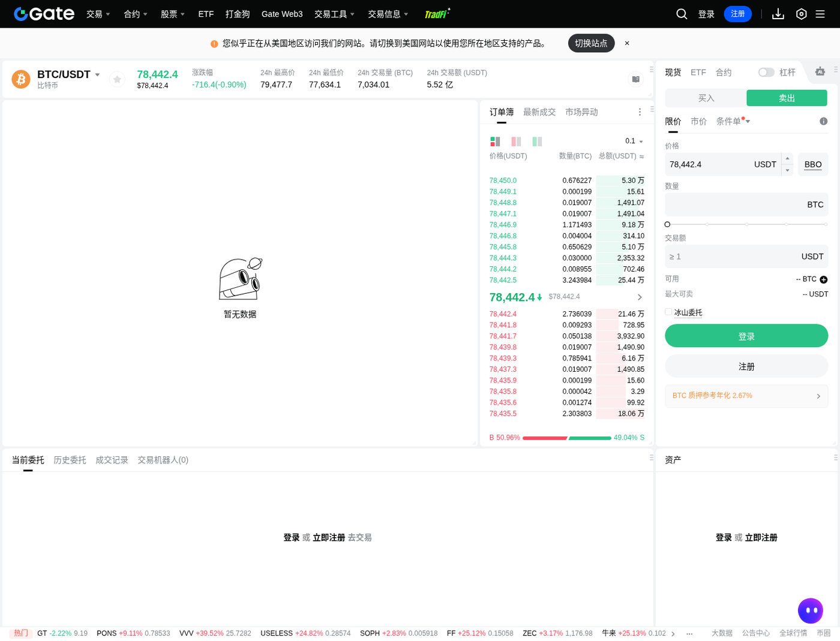Expand the 交易信息 menu dropdown

coord(388,14)
